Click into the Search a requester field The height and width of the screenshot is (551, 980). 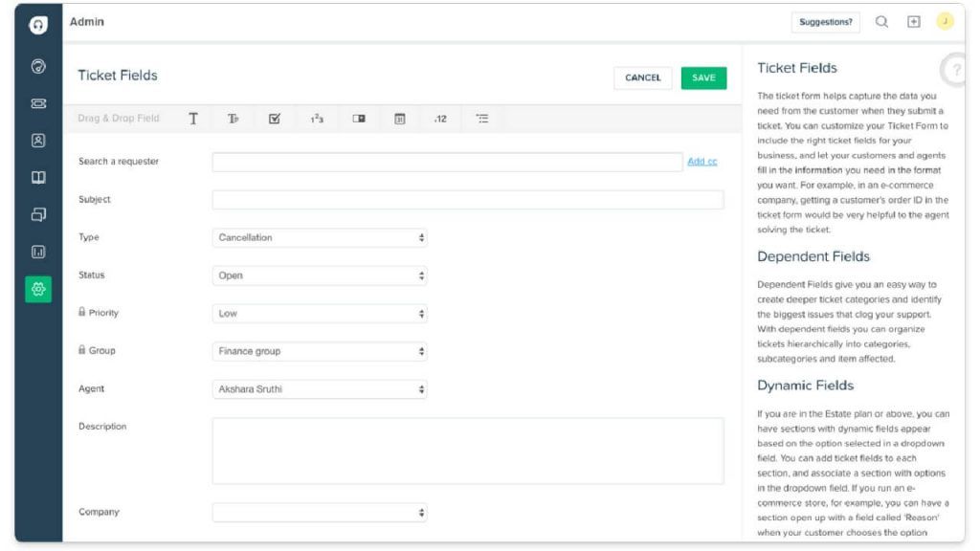[447, 163]
